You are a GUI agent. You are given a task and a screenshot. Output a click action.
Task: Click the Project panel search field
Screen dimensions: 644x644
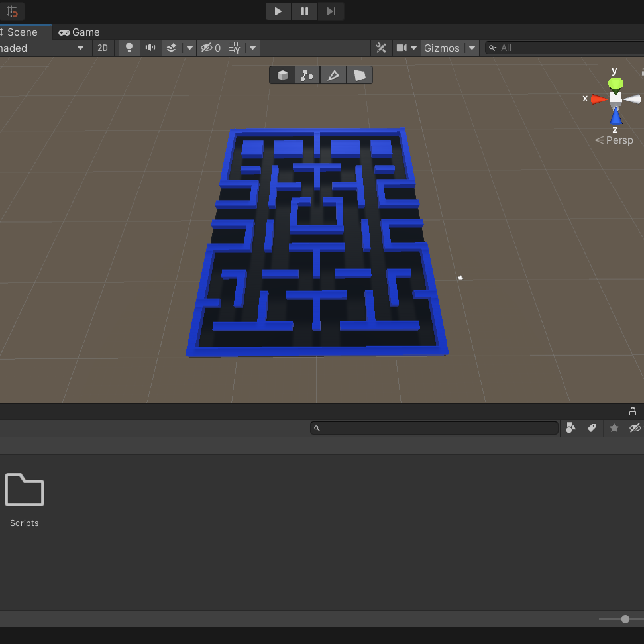point(435,428)
